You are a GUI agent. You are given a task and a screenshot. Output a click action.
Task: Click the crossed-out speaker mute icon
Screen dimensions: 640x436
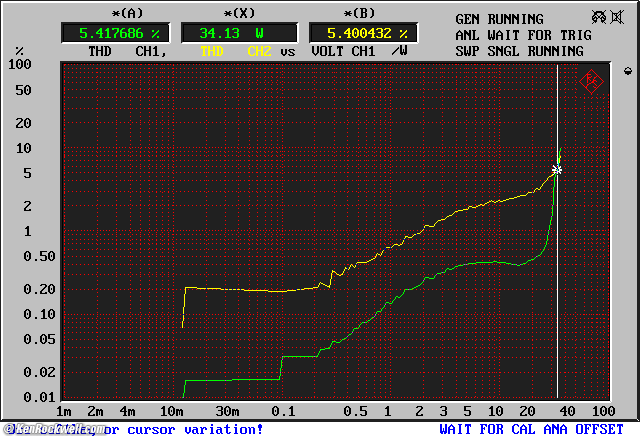617,17
